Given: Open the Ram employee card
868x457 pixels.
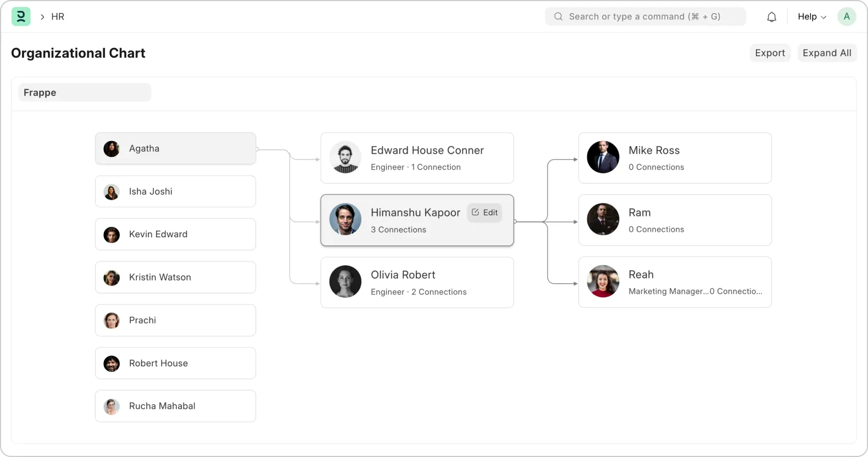Looking at the screenshot, I should point(675,220).
